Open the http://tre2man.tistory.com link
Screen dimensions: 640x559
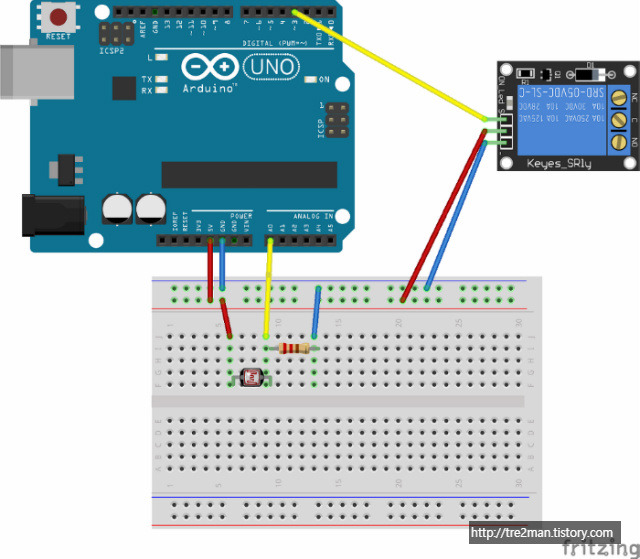click(542, 533)
